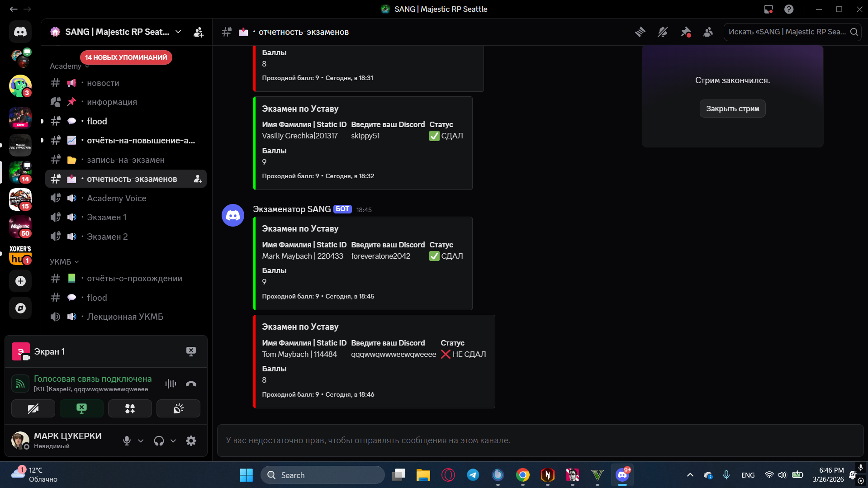This screenshot has width=868, height=488.
Task: Open User Settings gear icon
Action: [x=191, y=441]
